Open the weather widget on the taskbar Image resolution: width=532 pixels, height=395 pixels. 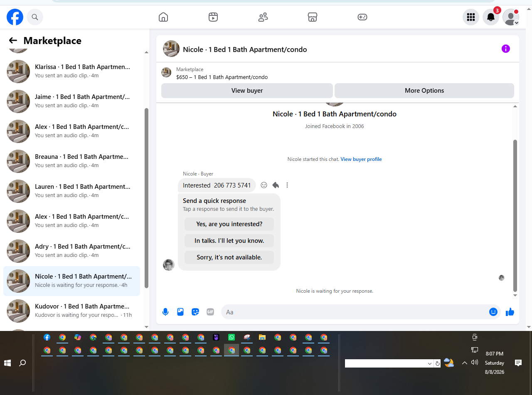pos(449,363)
